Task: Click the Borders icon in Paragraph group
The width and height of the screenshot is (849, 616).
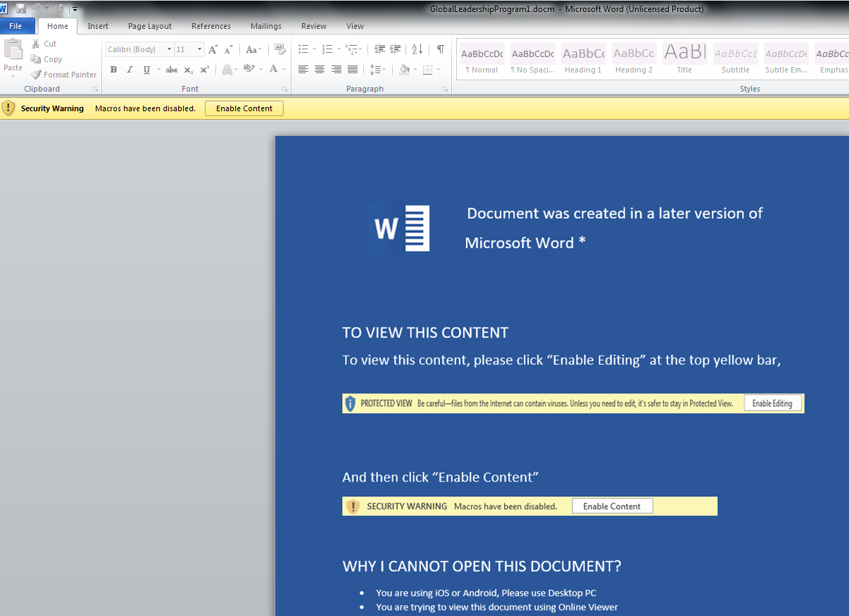Action: click(x=428, y=70)
